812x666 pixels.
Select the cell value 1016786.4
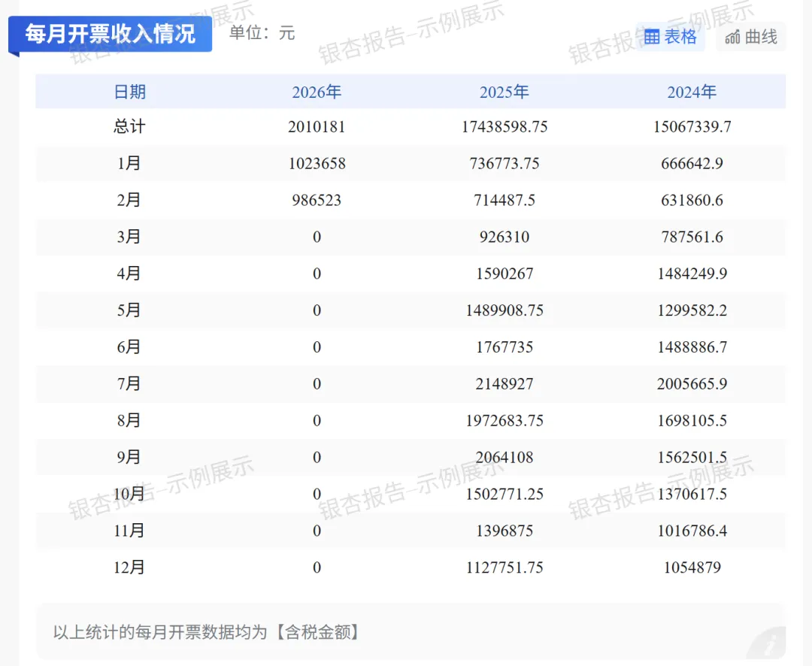tap(692, 531)
